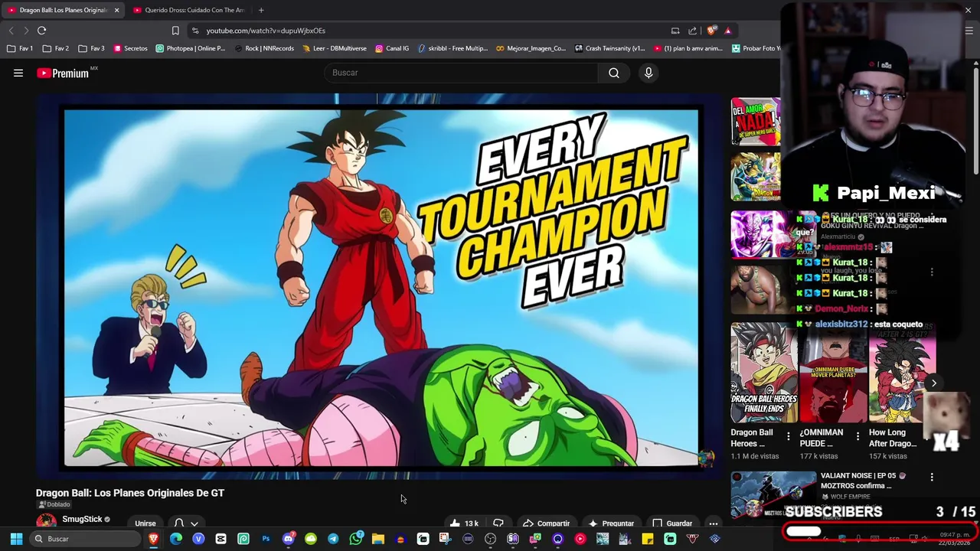Click the Compartir share button
The height and width of the screenshot is (551, 980).
[x=546, y=523]
